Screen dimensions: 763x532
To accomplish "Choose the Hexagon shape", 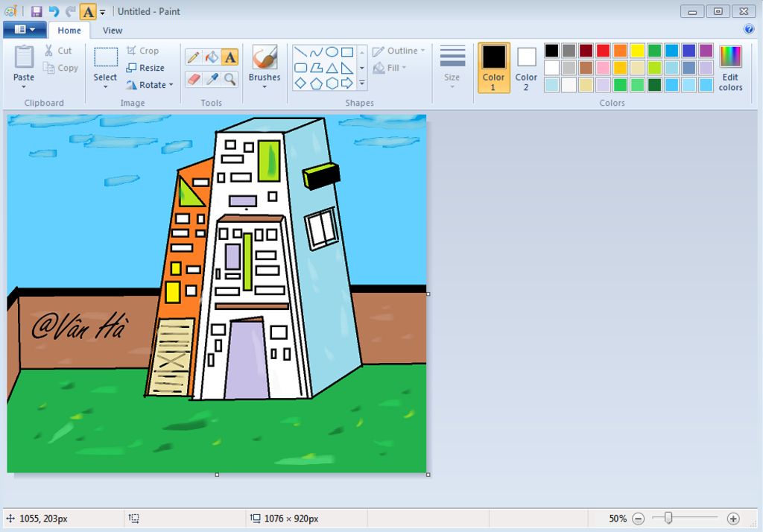I will [332, 83].
